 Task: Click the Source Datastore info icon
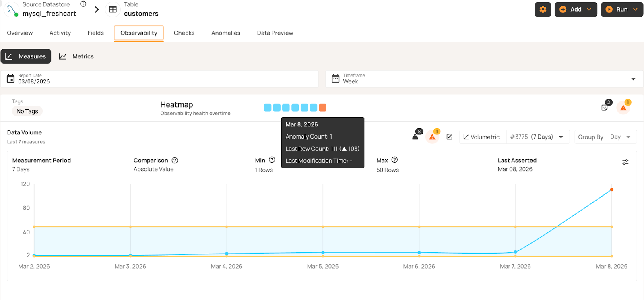point(83,4)
